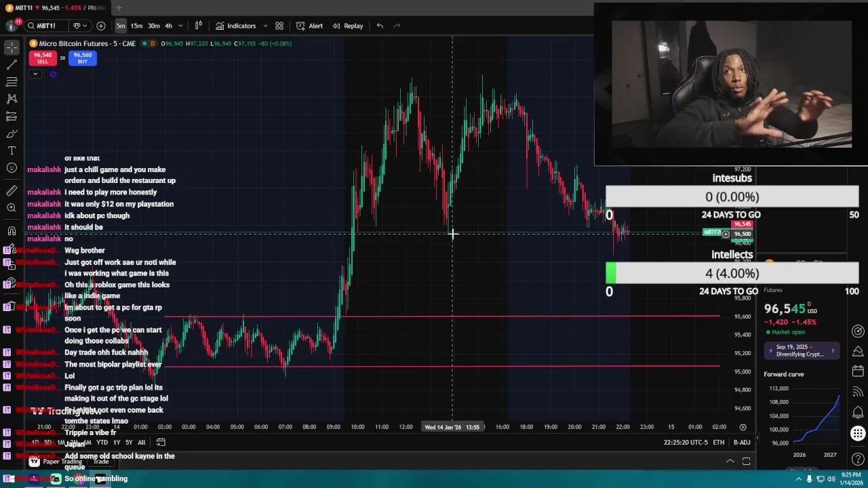Add symbol with compare plus icon
The height and width of the screenshot is (488, 868).
[101, 26]
